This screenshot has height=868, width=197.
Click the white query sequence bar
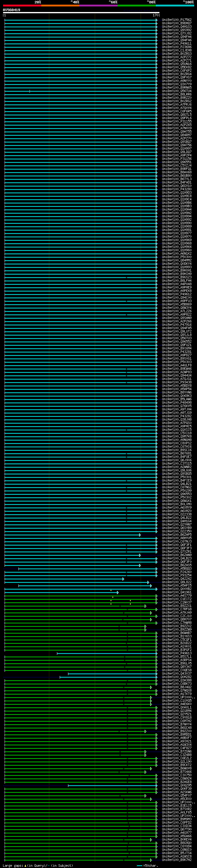(81, 12)
